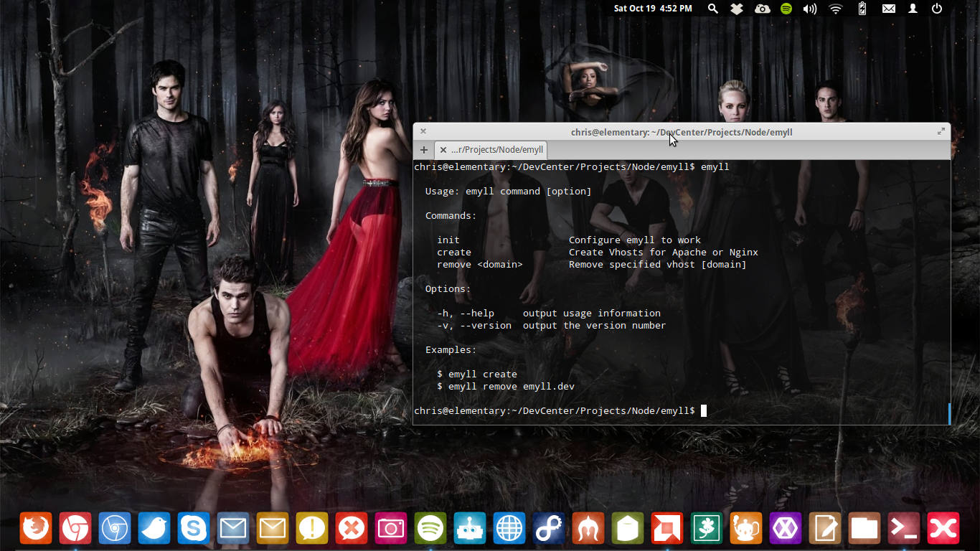
Task: Launch Firefox from the dock
Action: pyautogui.click(x=36, y=529)
